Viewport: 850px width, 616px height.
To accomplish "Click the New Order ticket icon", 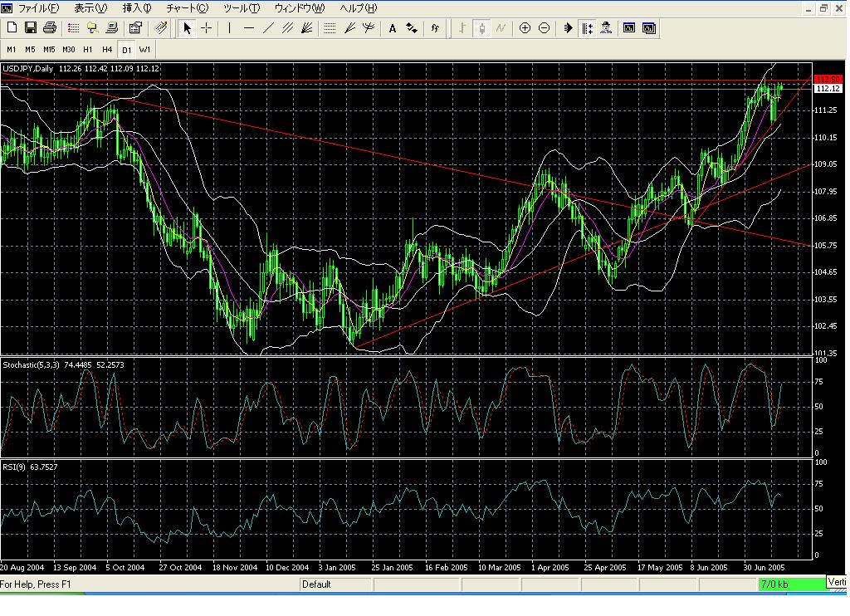I will point(161,28).
